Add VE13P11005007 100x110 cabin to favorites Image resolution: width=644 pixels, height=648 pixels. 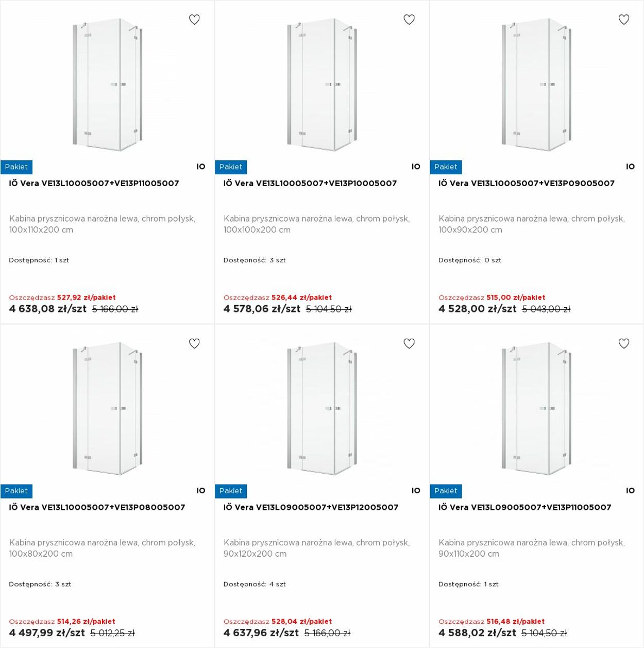click(194, 20)
